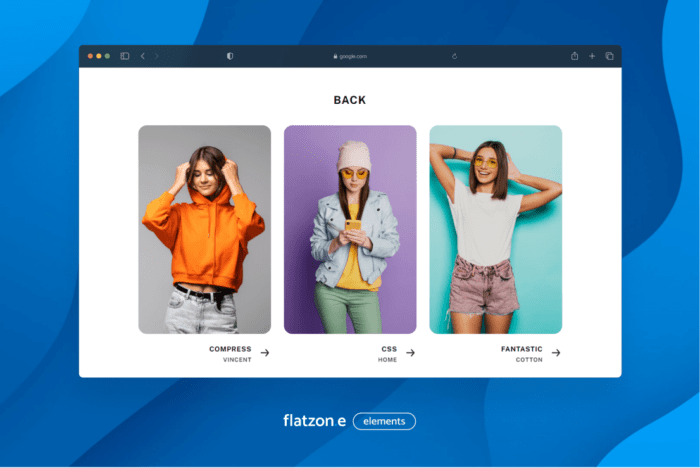The width and height of the screenshot is (700, 468).
Task: Select the purple background photo card
Action: (x=350, y=229)
